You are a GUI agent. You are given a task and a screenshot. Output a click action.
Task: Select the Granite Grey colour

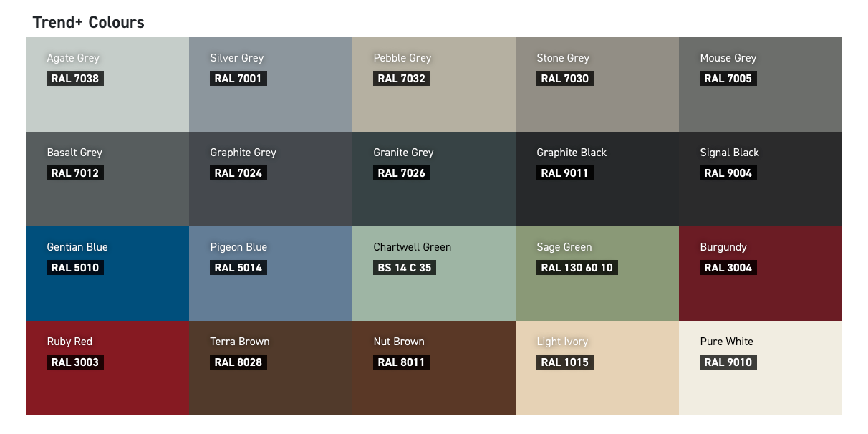[x=434, y=179]
